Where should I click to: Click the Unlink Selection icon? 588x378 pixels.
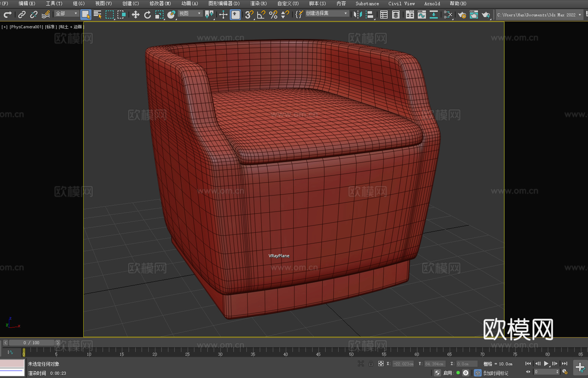pyautogui.click(x=34, y=14)
